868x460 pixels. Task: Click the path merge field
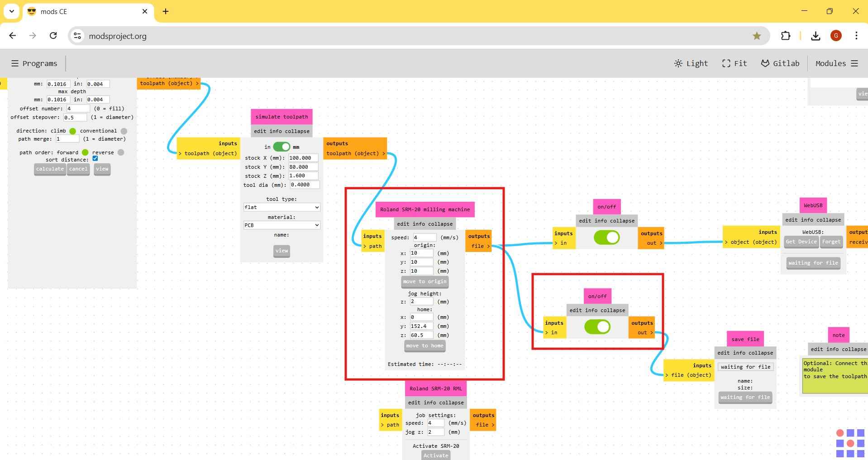(67, 139)
